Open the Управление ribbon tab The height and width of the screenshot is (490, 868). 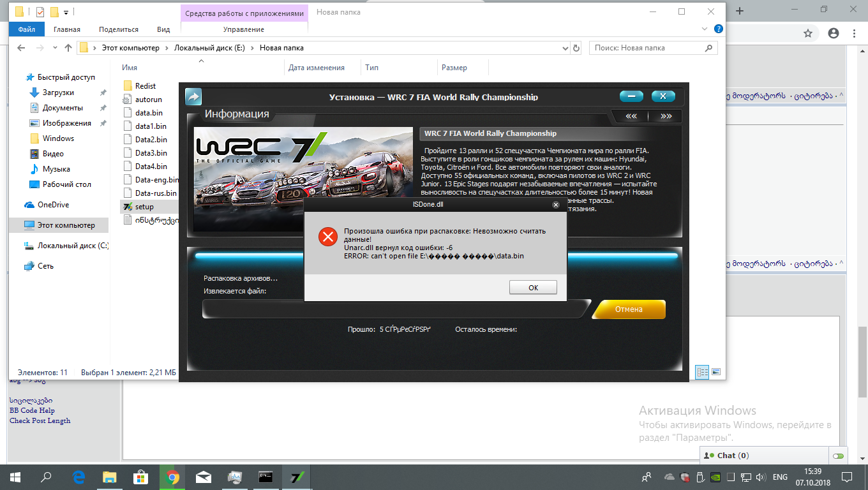click(x=244, y=29)
